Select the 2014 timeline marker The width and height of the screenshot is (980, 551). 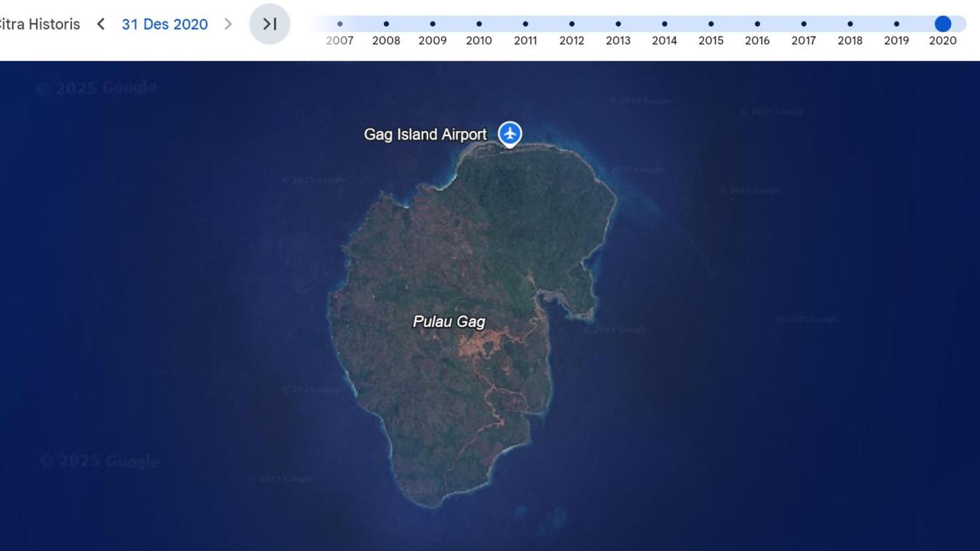click(665, 24)
